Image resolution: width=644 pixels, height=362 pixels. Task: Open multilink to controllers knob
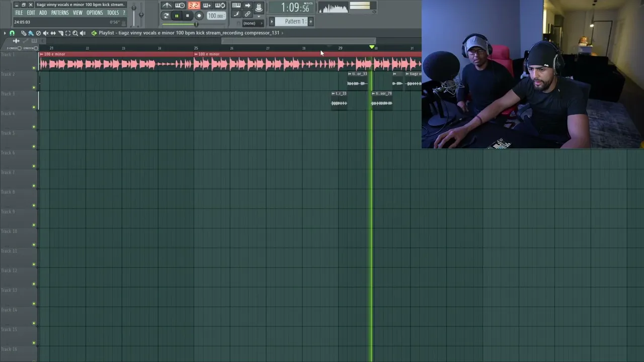pos(259,7)
